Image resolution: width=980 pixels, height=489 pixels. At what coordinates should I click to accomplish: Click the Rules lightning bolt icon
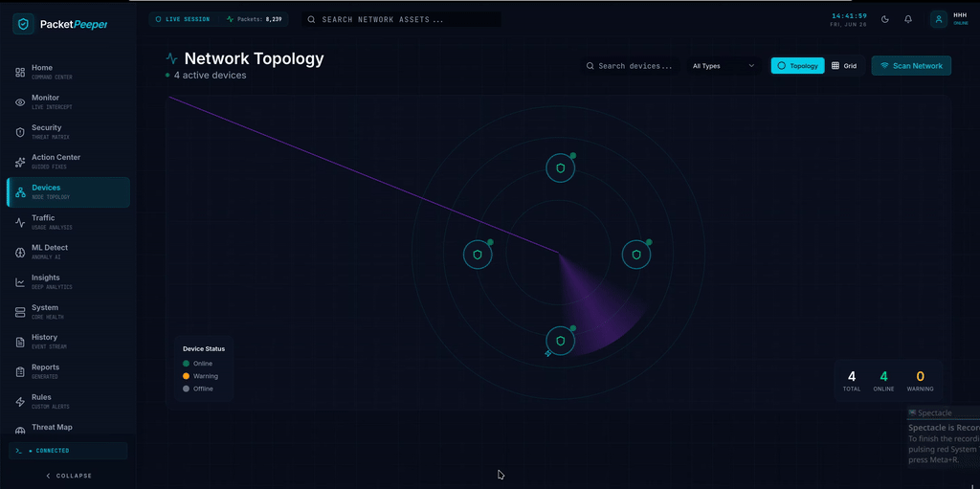(20, 402)
